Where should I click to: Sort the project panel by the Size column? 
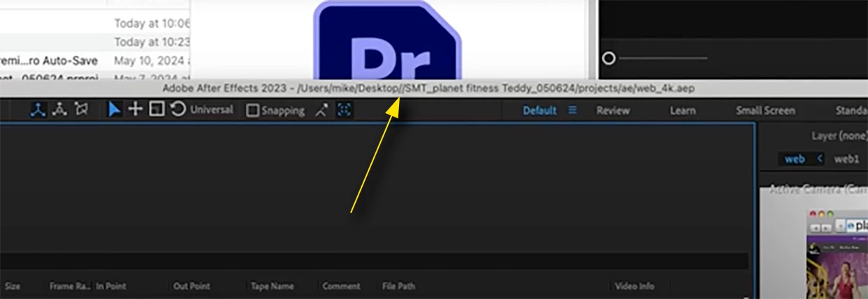13,286
